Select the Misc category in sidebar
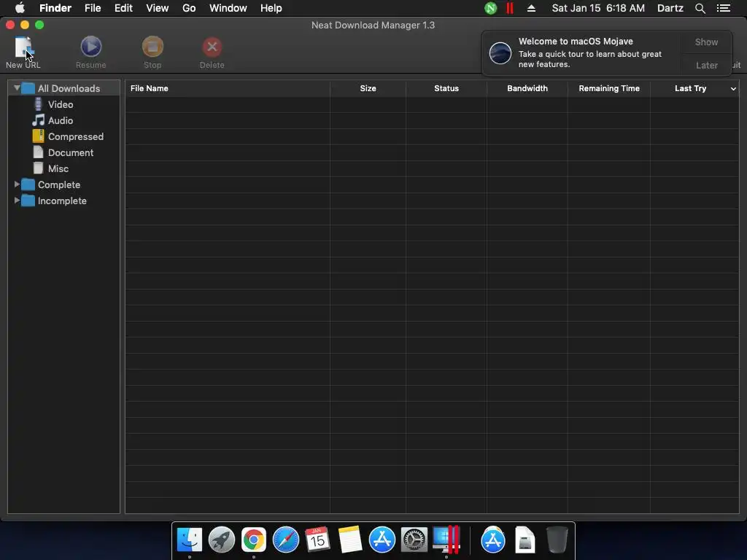Image resolution: width=747 pixels, height=560 pixels. tap(58, 168)
